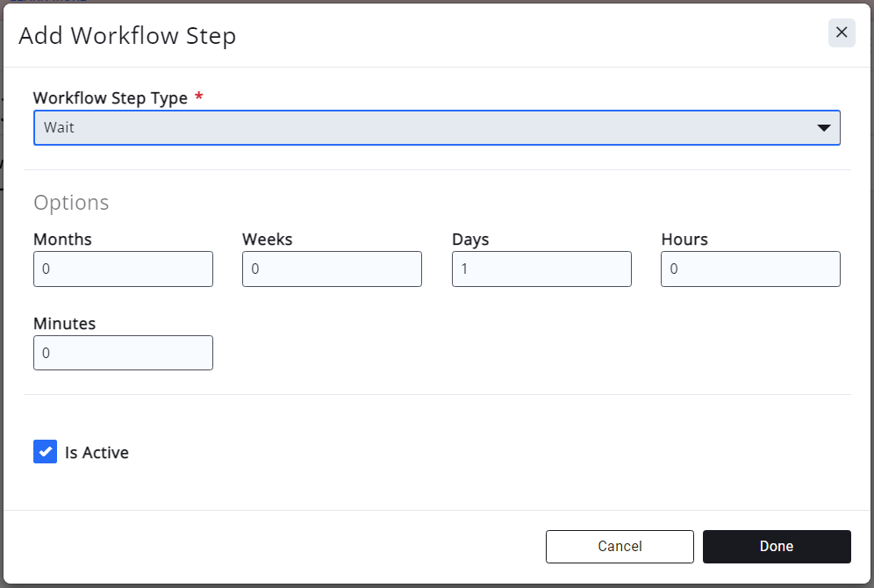Click the Options section heading

71,202
